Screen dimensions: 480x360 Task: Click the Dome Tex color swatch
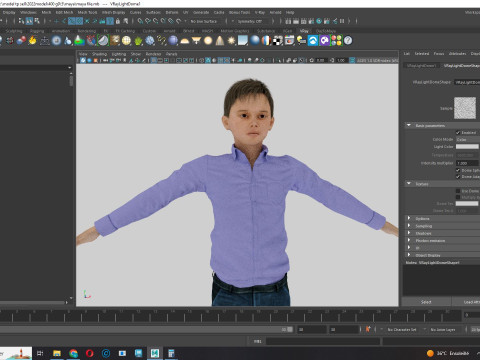[467, 203]
